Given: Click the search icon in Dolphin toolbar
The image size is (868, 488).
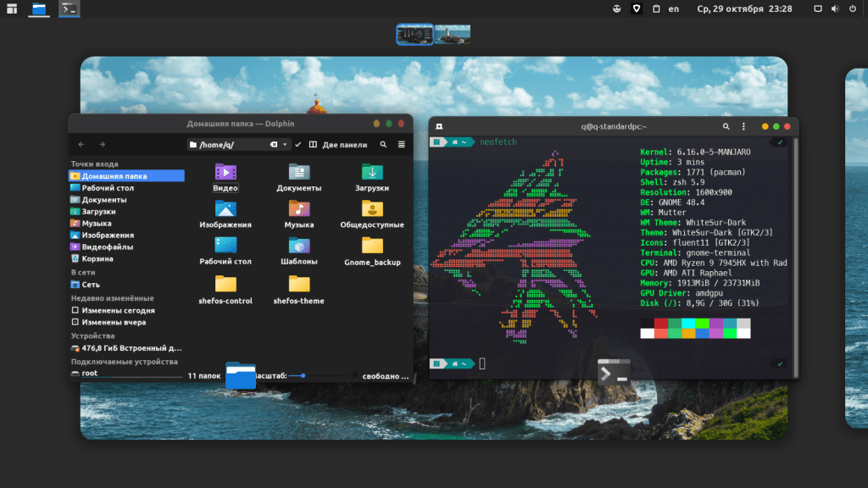Looking at the screenshot, I should point(383,145).
